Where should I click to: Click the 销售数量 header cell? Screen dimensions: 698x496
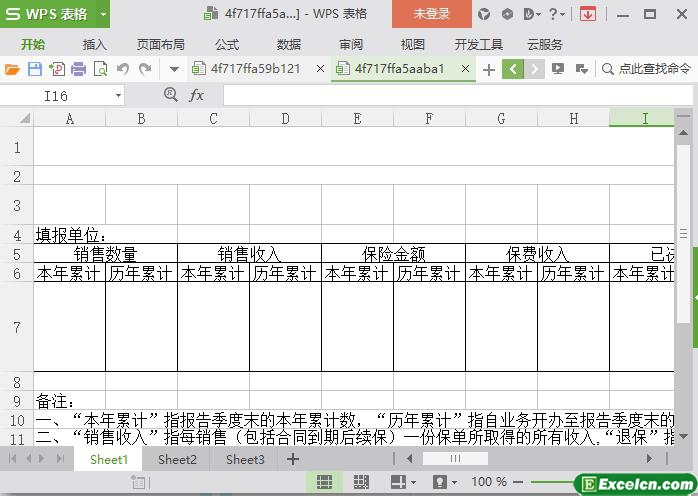pyautogui.click(x=106, y=254)
